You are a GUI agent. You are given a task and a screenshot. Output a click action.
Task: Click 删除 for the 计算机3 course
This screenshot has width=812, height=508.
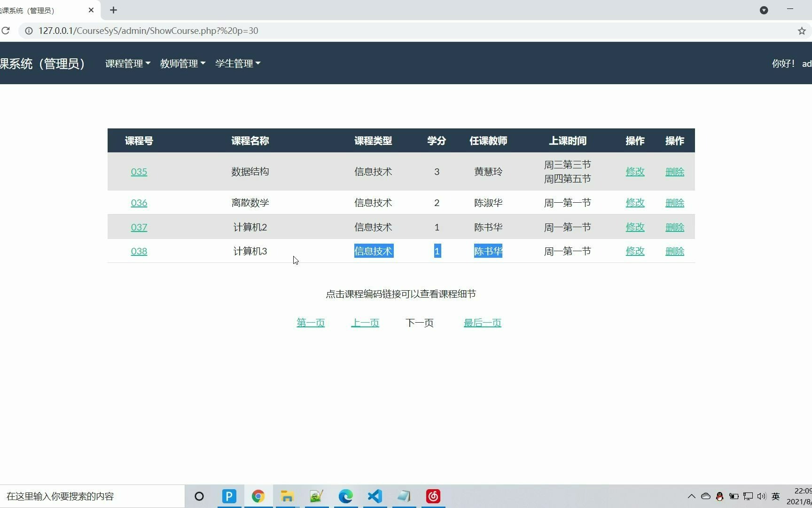675,251
